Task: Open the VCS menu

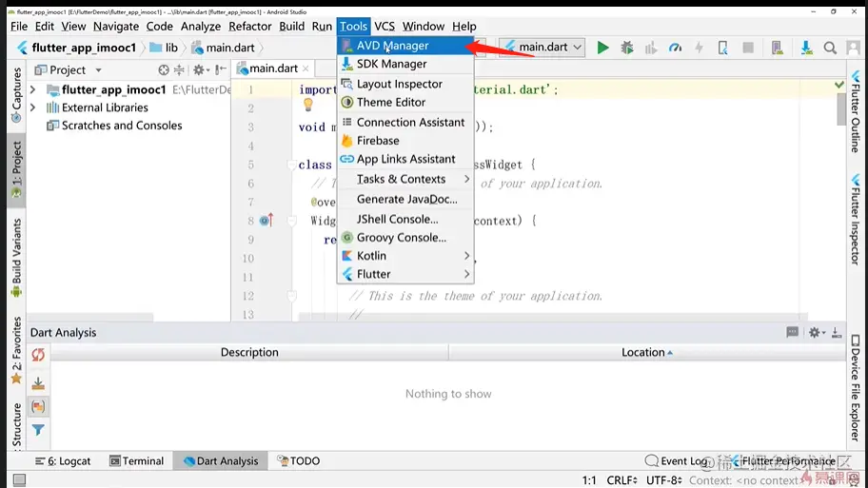Action: tap(385, 26)
